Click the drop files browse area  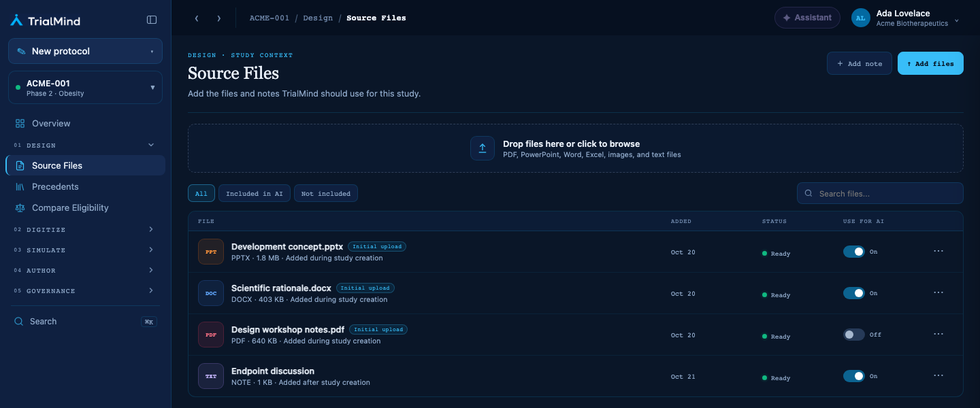point(576,148)
